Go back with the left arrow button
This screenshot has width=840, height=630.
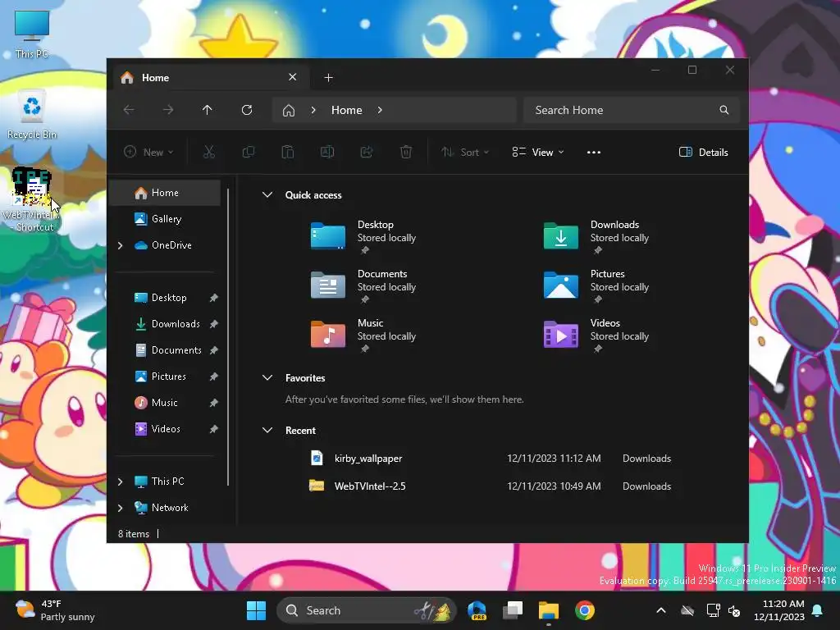tap(129, 110)
